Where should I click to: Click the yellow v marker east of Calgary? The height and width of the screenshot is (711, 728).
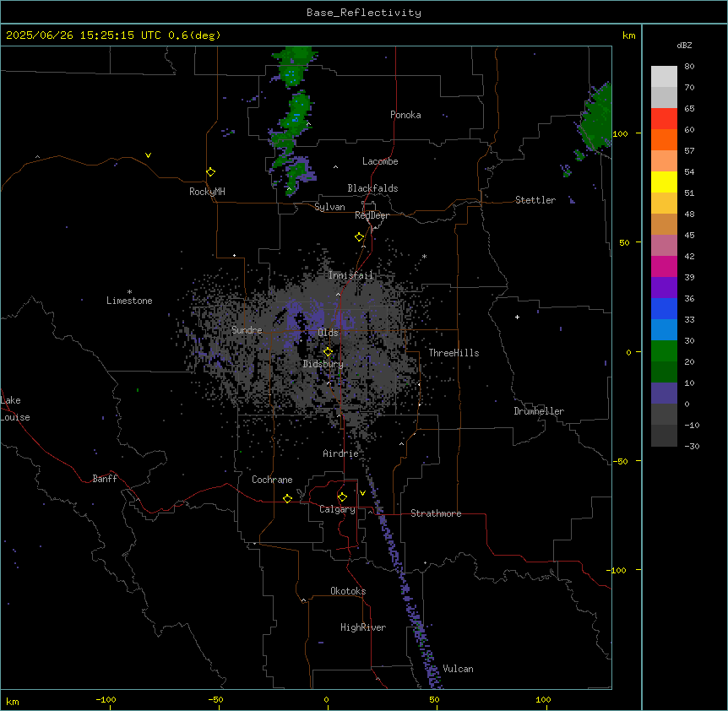[362, 493]
